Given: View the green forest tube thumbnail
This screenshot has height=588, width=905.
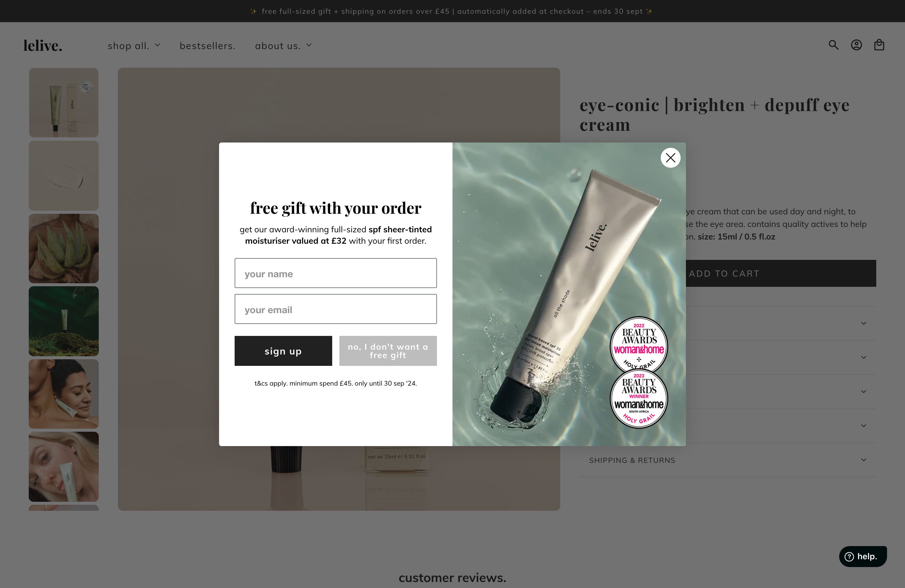Looking at the screenshot, I should tap(63, 321).
